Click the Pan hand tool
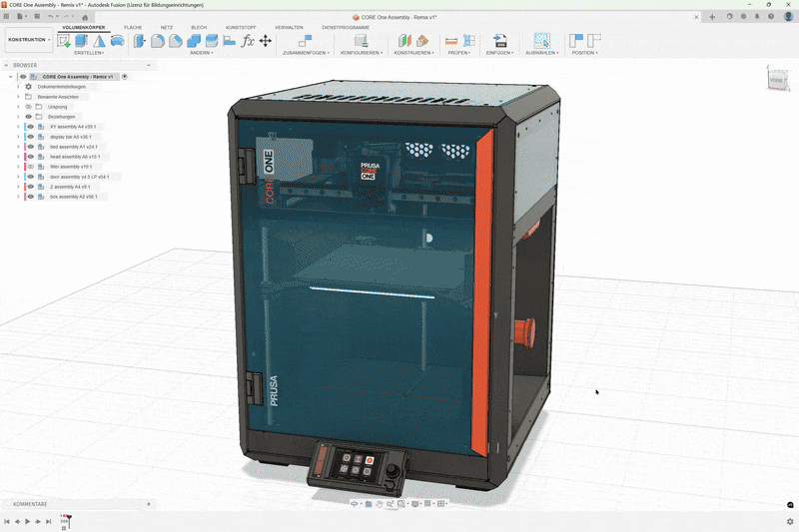Screen dimensions: 799x532 (380, 503)
